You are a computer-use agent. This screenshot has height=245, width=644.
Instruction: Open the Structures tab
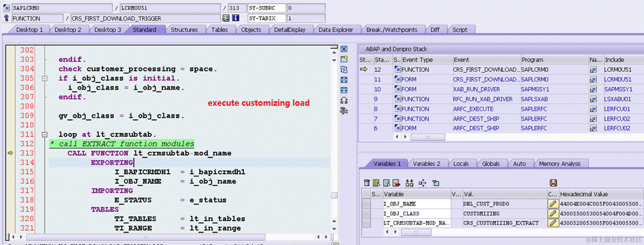coord(184,30)
